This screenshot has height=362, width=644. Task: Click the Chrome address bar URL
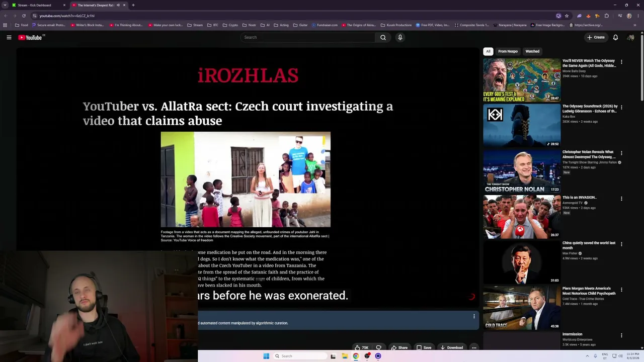click(67, 16)
